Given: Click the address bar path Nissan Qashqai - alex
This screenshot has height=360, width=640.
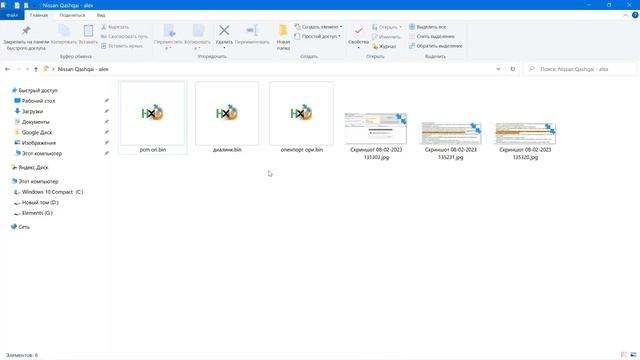Looking at the screenshot, I should tap(83, 69).
